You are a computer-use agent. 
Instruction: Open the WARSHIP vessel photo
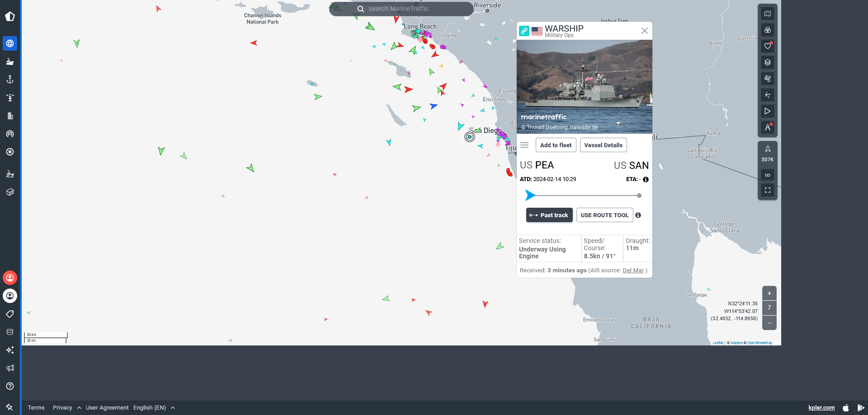tap(585, 87)
